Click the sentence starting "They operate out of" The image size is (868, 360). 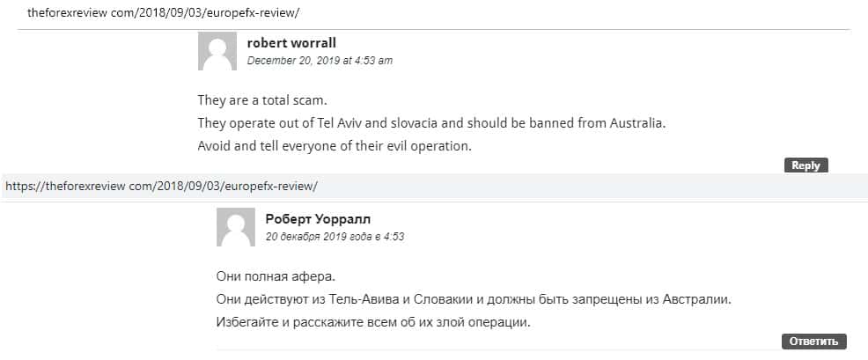click(x=431, y=123)
